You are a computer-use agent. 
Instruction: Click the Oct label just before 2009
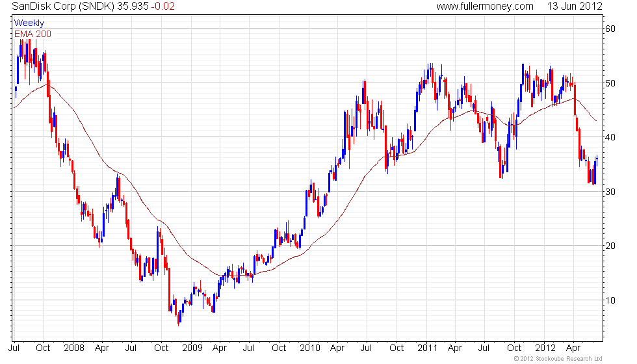161,348
